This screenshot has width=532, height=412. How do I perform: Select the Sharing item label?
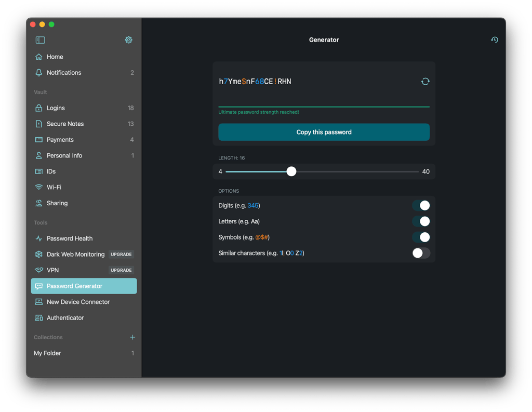(57, 203)
